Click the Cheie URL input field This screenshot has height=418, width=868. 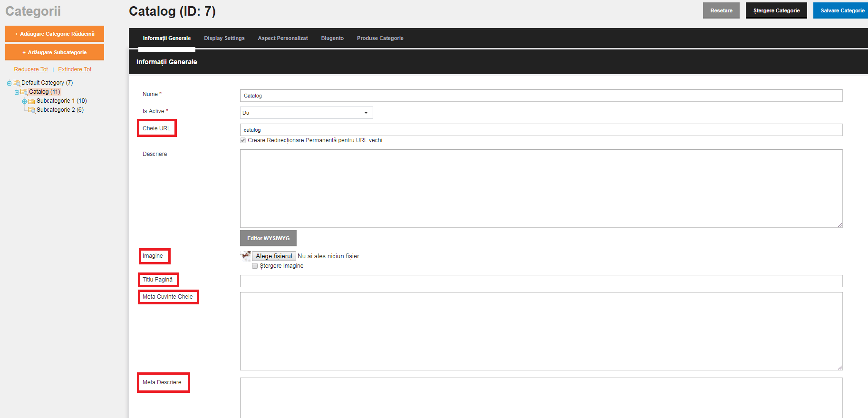click(541, 130)
